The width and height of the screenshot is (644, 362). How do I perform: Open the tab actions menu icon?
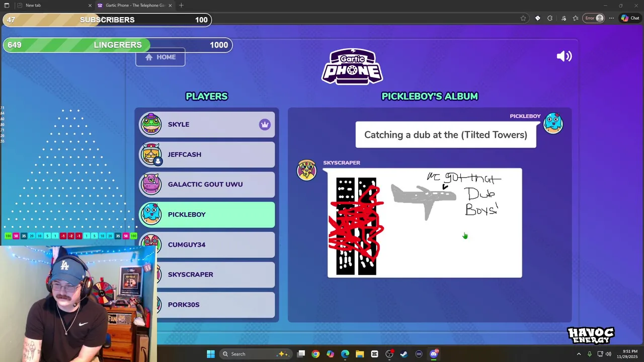pos(7,5)
